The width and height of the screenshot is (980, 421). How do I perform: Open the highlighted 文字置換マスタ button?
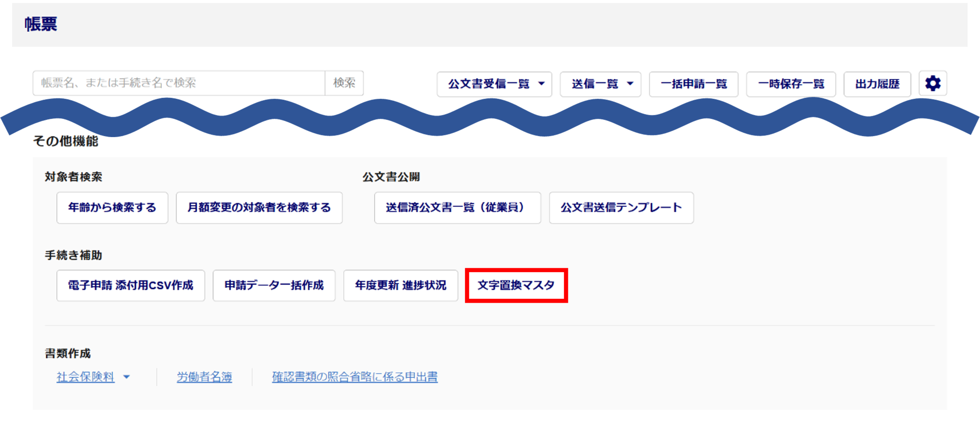click(x=516, y=285)
